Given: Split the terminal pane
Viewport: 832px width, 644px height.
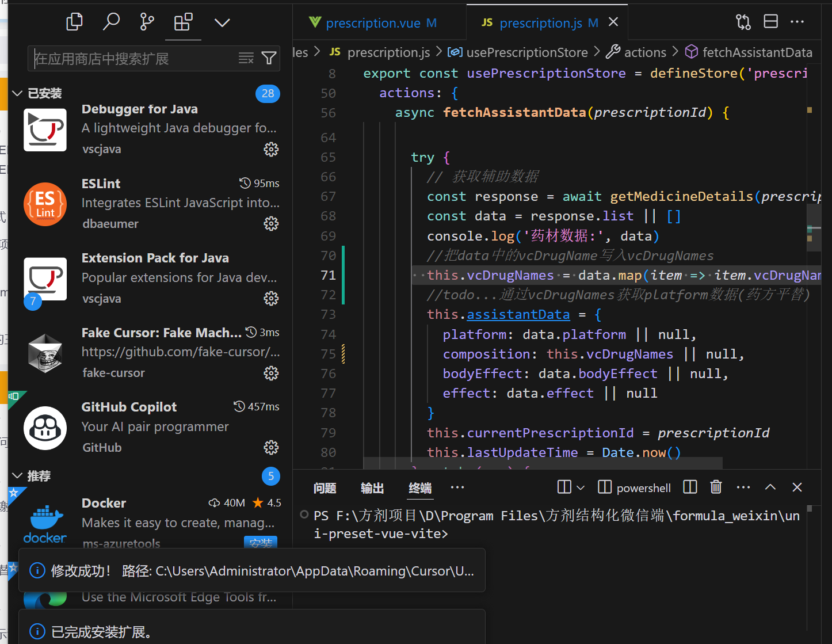Looking at the screenshot, I should click(690, 487).
